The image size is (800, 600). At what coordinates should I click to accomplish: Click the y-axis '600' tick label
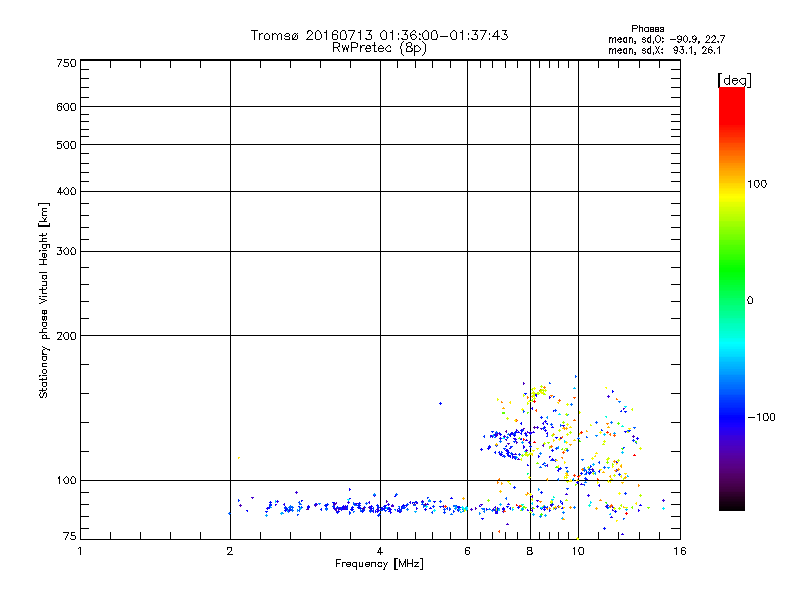[66, 107]
